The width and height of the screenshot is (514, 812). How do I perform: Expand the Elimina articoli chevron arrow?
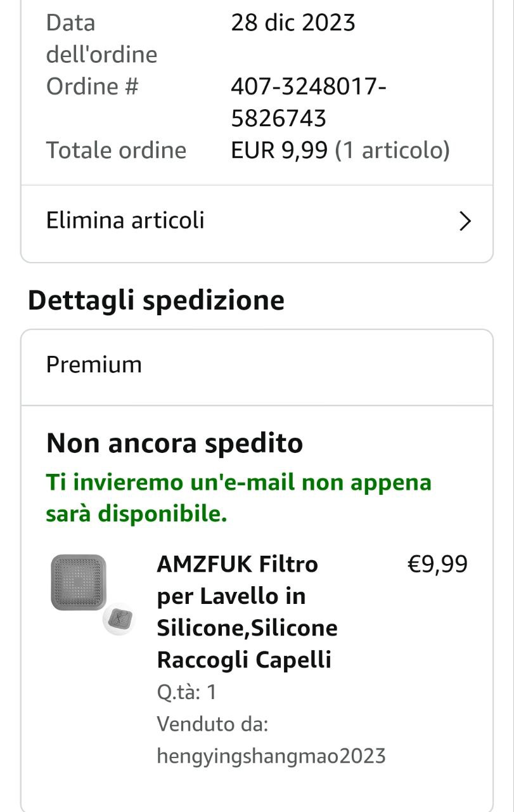tap(465, 221)
